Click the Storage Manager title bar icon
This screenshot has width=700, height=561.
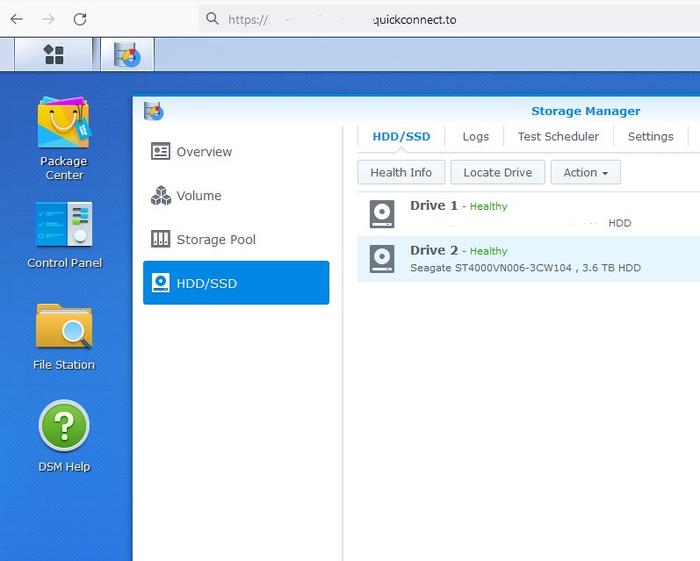[x=153, y=111]
